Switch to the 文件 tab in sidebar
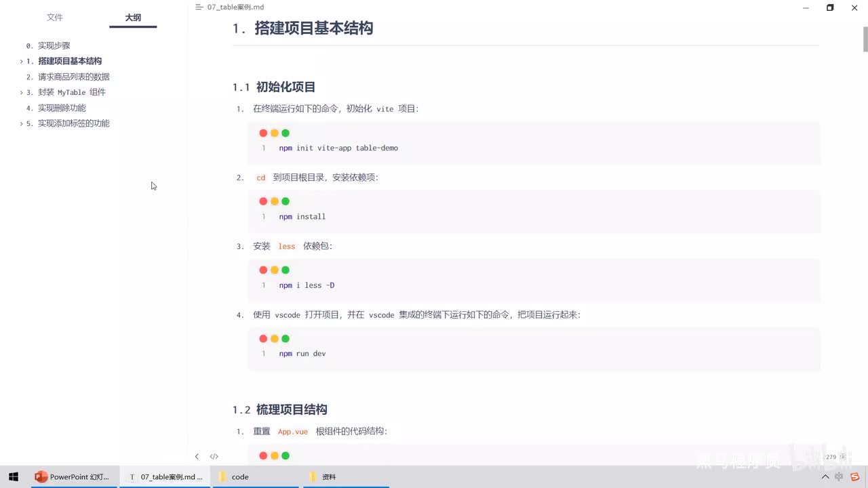The image size is (868, 488). coord(55,18)
